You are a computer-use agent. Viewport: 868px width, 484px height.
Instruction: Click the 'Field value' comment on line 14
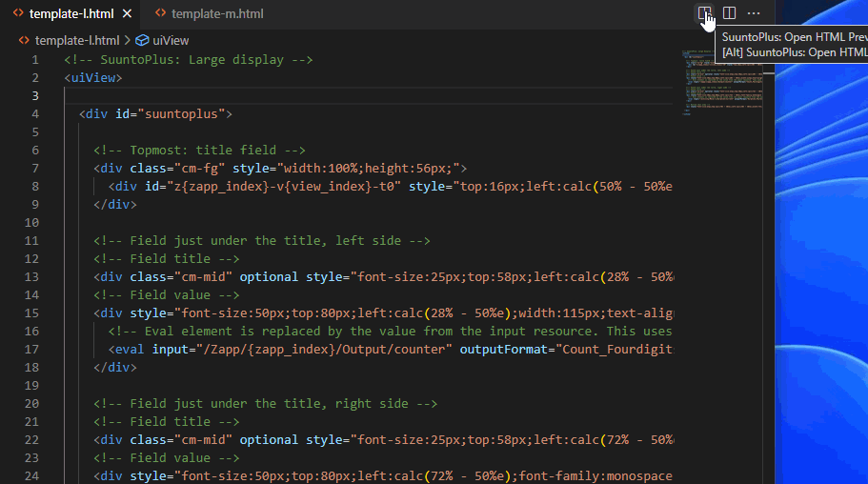pyautogui.click(x=167, y=295)
